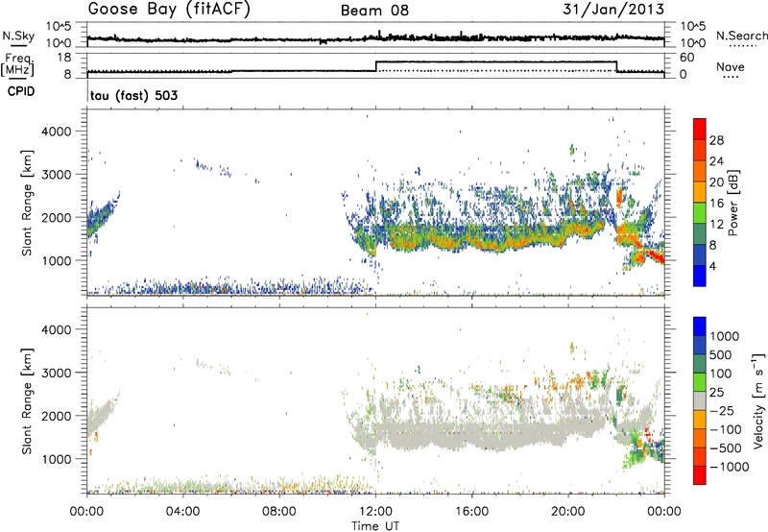Click the Power [dB] colorbar title
768x532 pixels.
(x=733, y=203)
